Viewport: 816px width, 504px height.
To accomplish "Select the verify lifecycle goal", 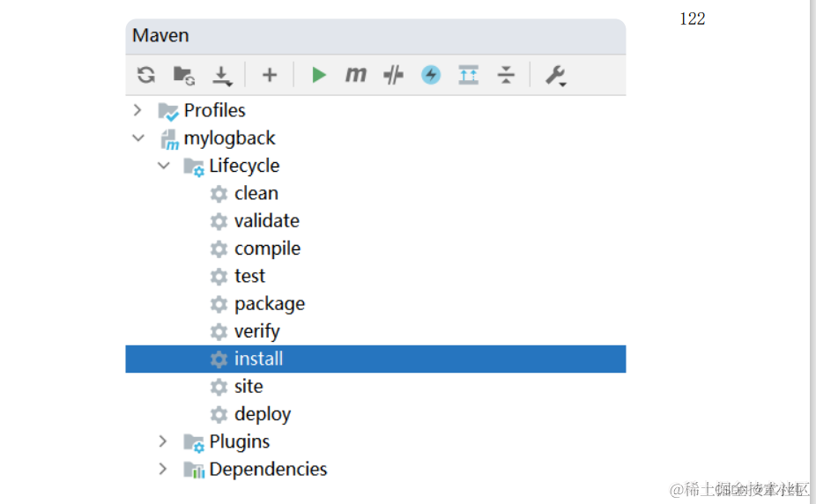I will [x=257, y=331].
